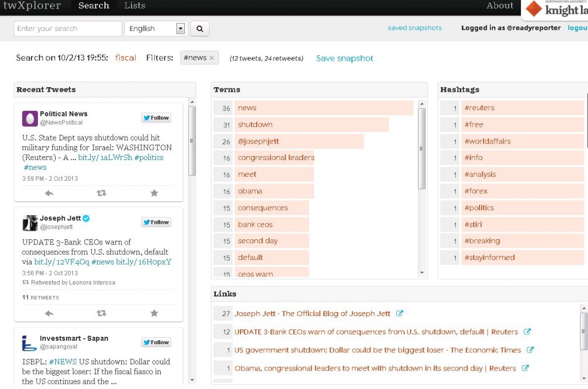The width and height of the screenshot is (588, 389).
Task: Open bit.ly/1aLWrSh link in Political News tweet
Action: tap(105, 157)
